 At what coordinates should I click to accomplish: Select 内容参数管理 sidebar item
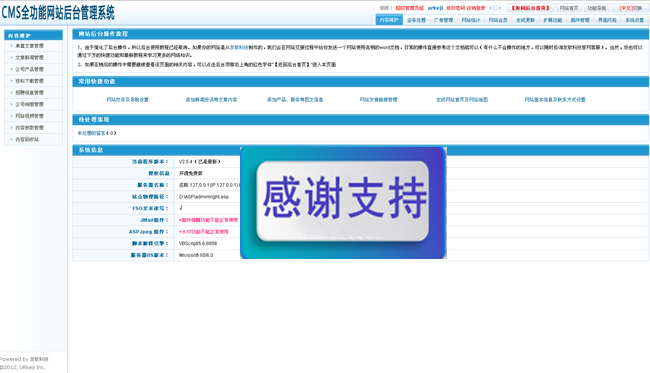coord(29,128)
